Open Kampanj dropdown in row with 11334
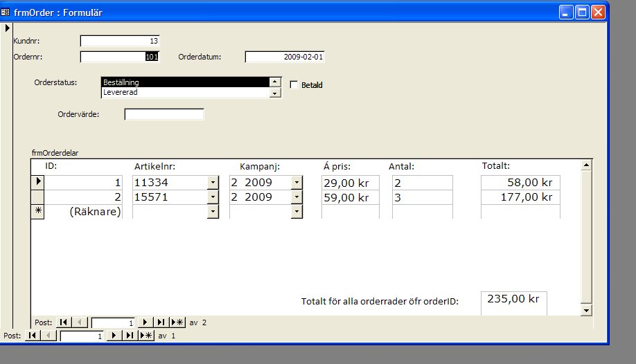The height and width of the screenshot is (364, 636). tap(297, 183)
